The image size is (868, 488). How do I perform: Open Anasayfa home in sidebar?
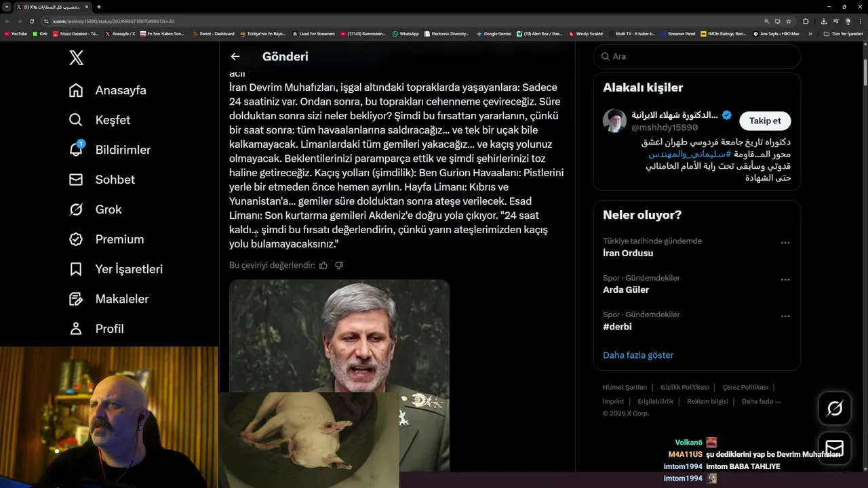(x=108, y=90)
